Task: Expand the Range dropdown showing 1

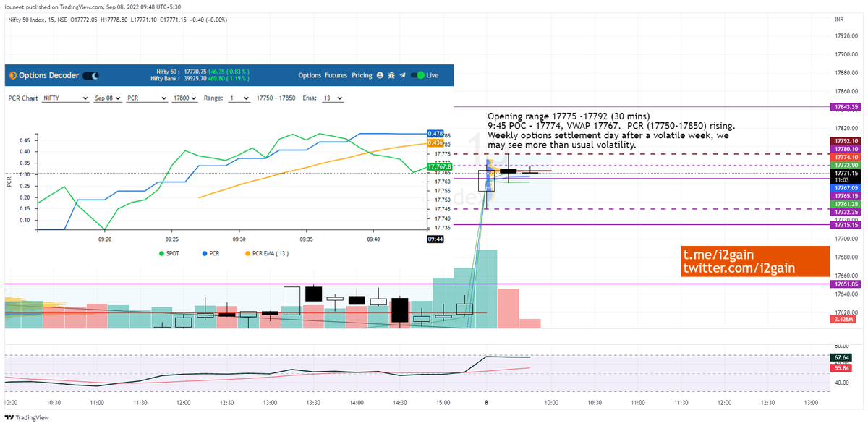Action: point(239,98)
